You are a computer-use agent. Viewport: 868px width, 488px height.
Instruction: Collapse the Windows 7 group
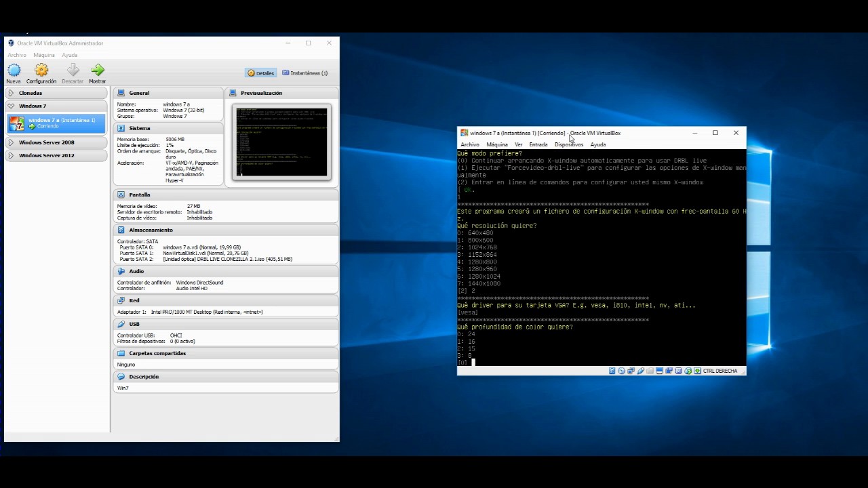click(x=12, y=106)
